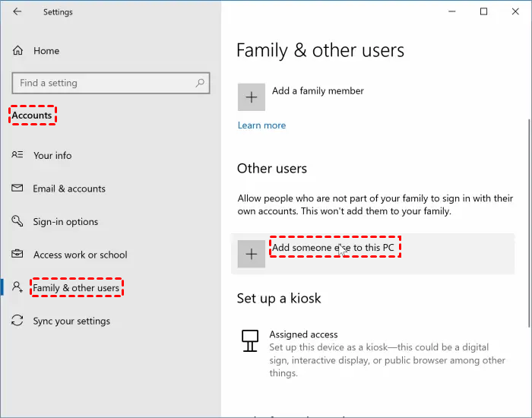Open the Your info page
532x418 pixels.
52,155
